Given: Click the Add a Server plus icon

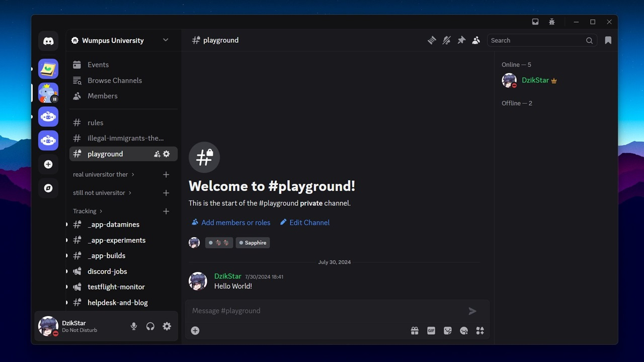Looking at the screenshot, I should pos(48,164).
